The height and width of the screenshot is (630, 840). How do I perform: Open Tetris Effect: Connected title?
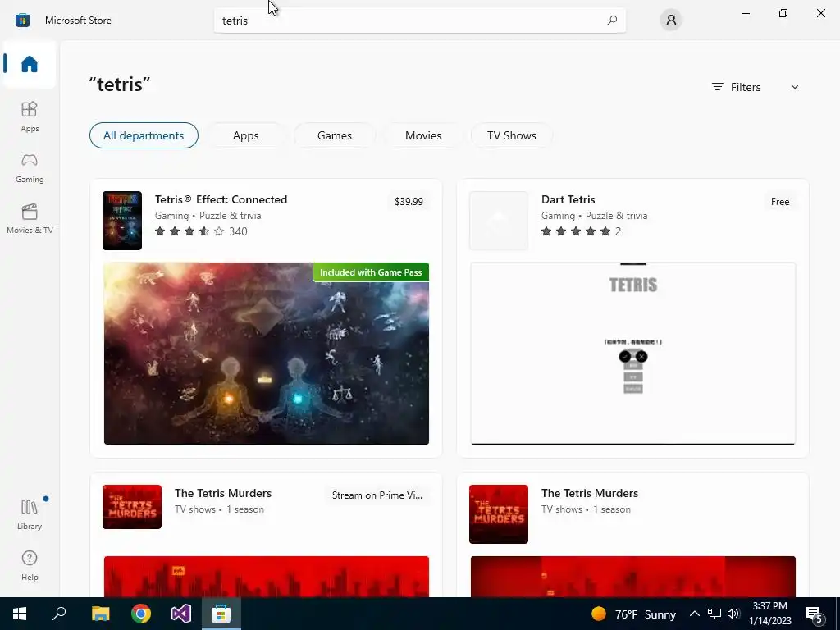pos(221,199)
